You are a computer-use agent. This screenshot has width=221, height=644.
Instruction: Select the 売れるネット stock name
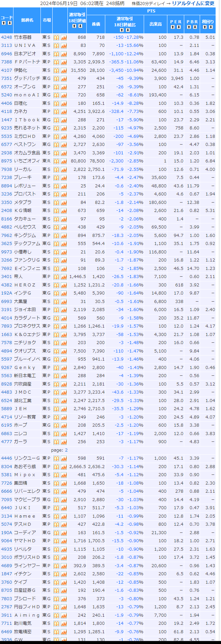click(27, 128)
